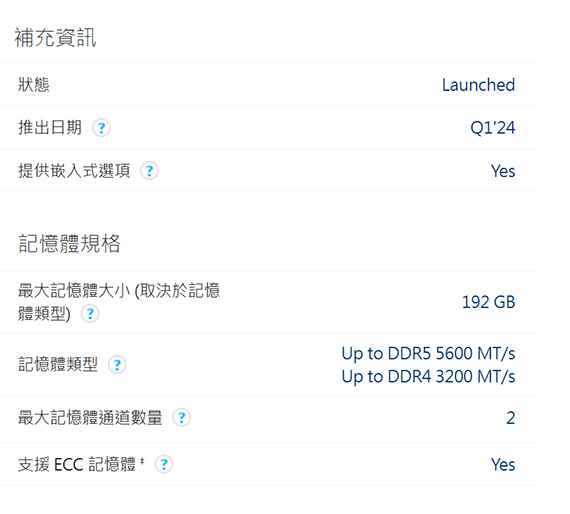Click the question mark next to 提供嵌入式選項
The height and width of the screenshot is (514, 570).
click(149, 171)
